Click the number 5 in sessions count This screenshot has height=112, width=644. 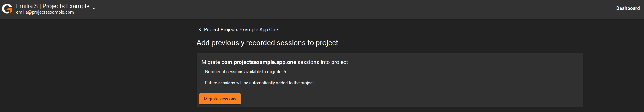(x=285, y=72)
